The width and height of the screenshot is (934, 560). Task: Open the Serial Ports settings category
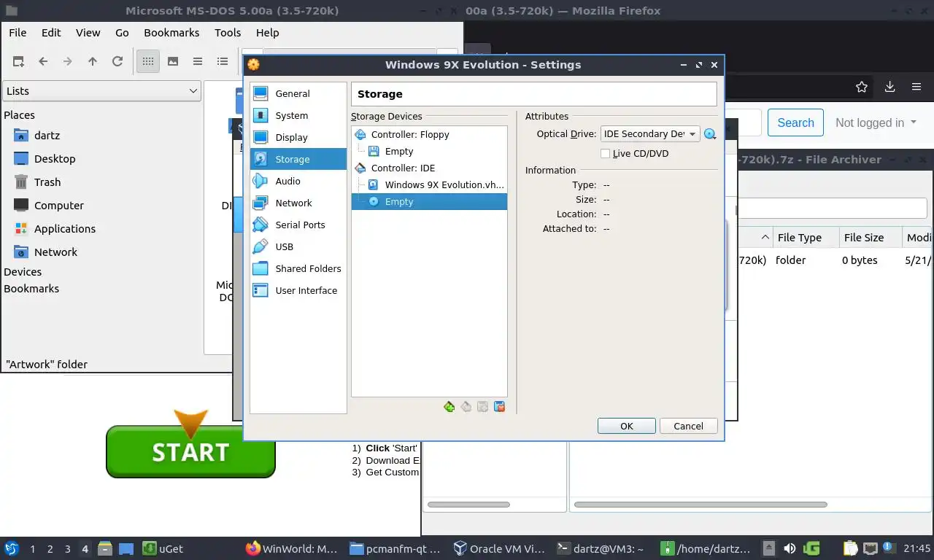298,225
